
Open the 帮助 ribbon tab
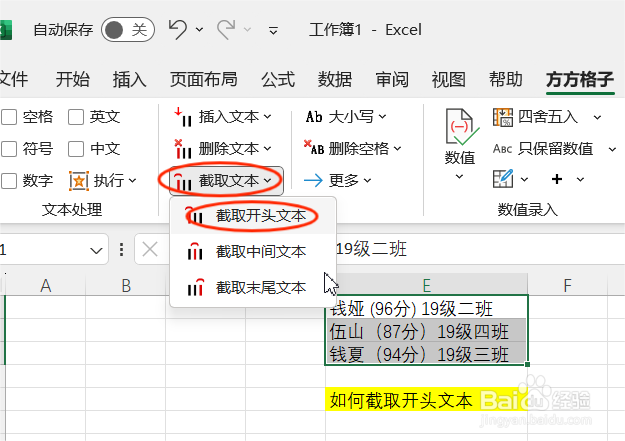(x=506, y=79)
